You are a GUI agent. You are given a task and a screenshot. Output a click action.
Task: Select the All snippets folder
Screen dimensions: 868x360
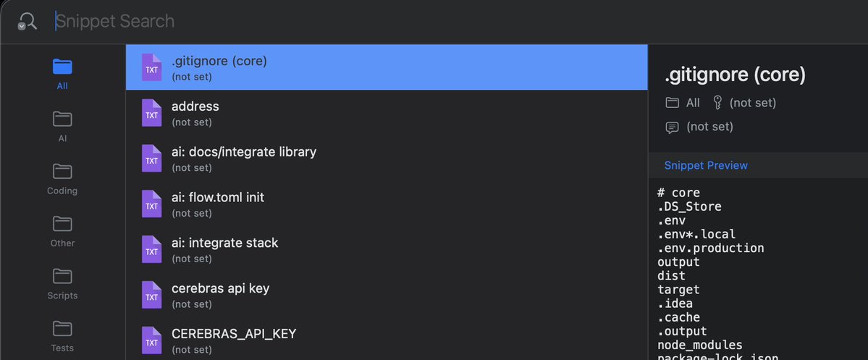point(62,67)
